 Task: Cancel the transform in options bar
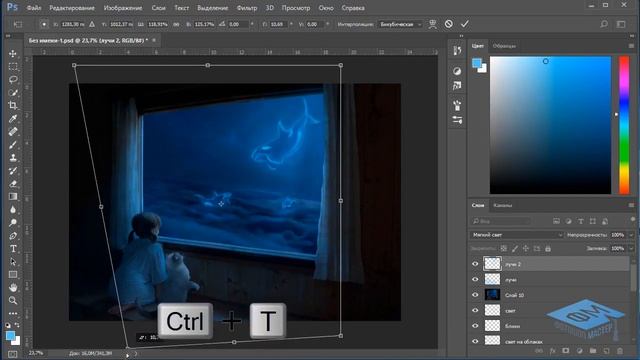click(x=449, y=24)
